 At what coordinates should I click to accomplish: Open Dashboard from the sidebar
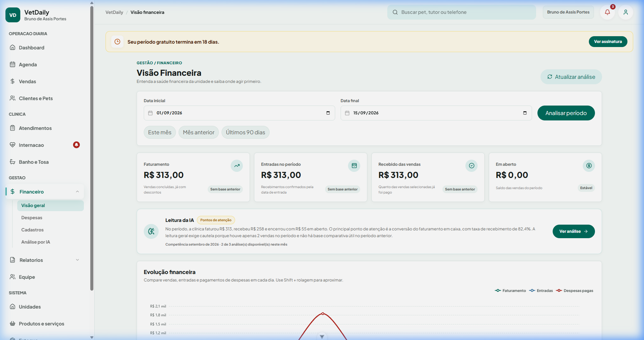pyautogui.click(x=45, y=48)
